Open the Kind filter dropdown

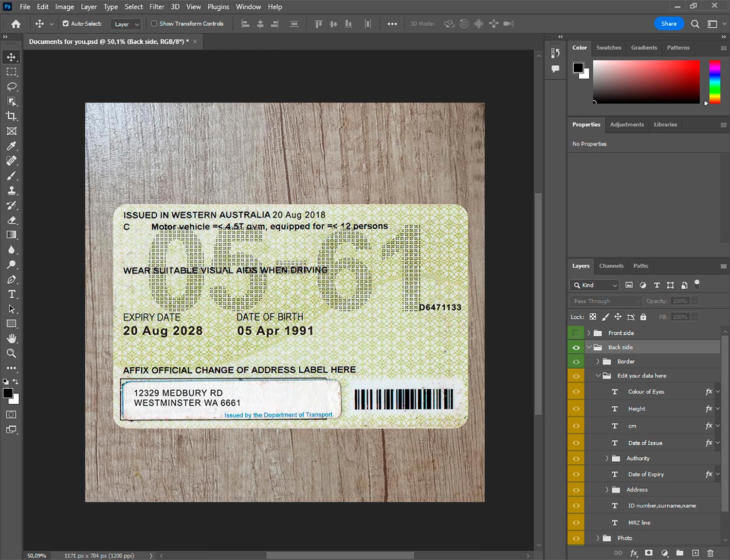[x=595, y=285]
